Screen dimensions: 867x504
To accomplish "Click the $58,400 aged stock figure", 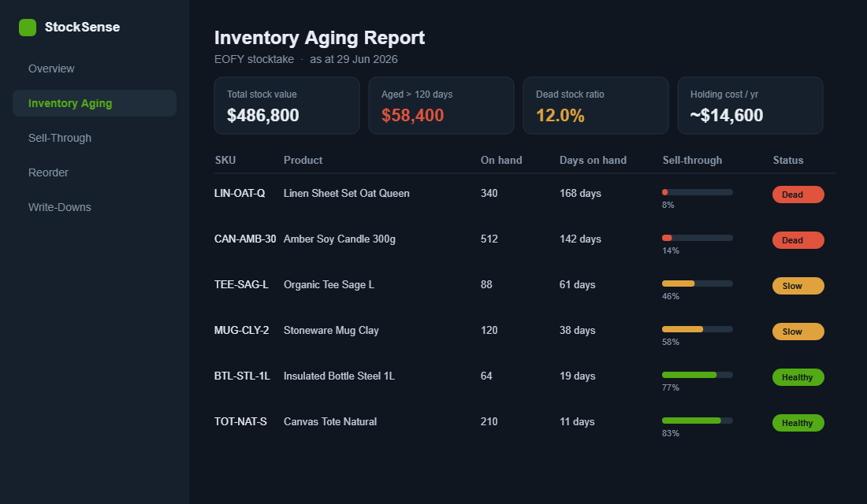I will pyautogui.click(x=412, y=115).
